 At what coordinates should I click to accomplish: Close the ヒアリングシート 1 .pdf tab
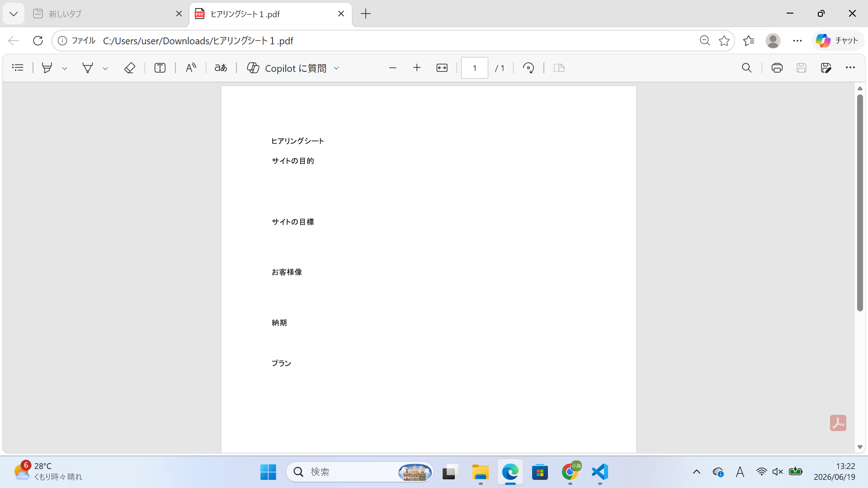(x=341, y=14)
